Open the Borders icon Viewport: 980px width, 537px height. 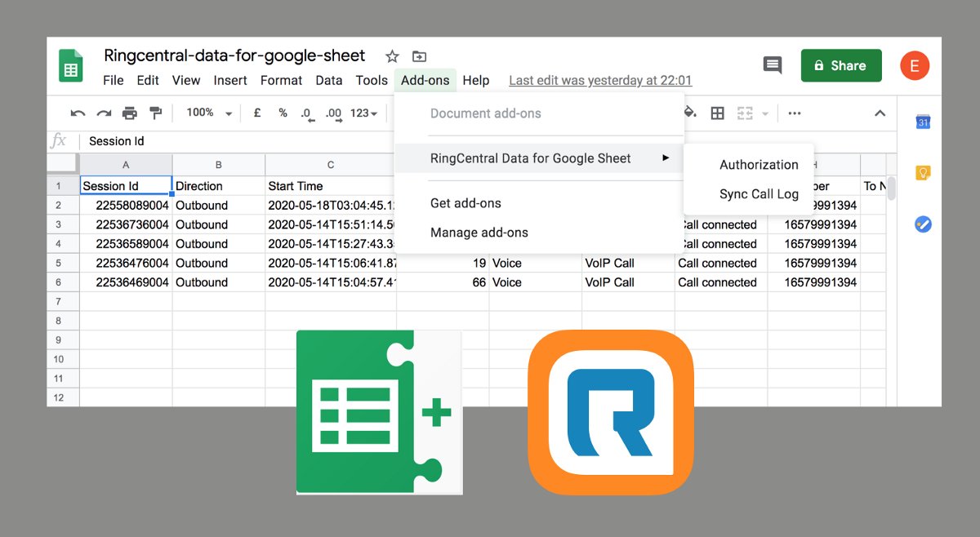[x=717, y=113]
